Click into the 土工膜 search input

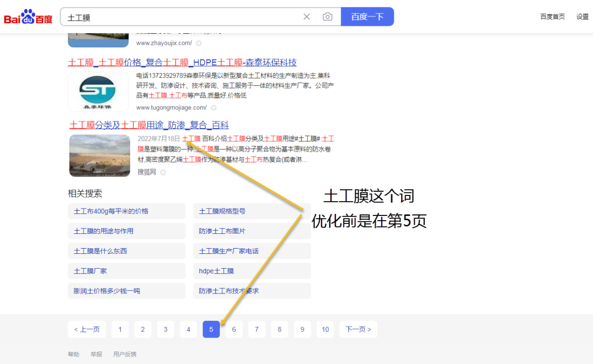click(179, 17)
